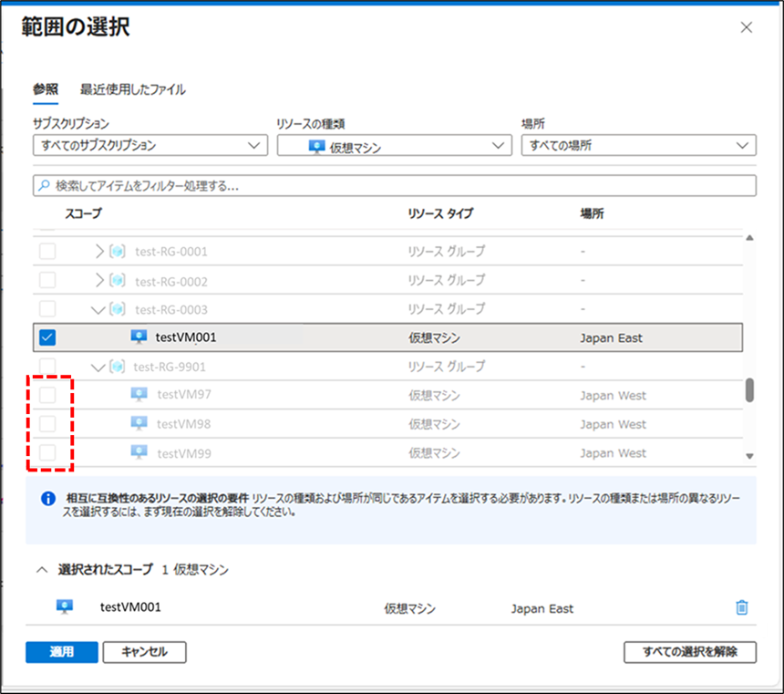
Task: Collapse the 選択されたスコープ section
Action: (x=41, y=569)
